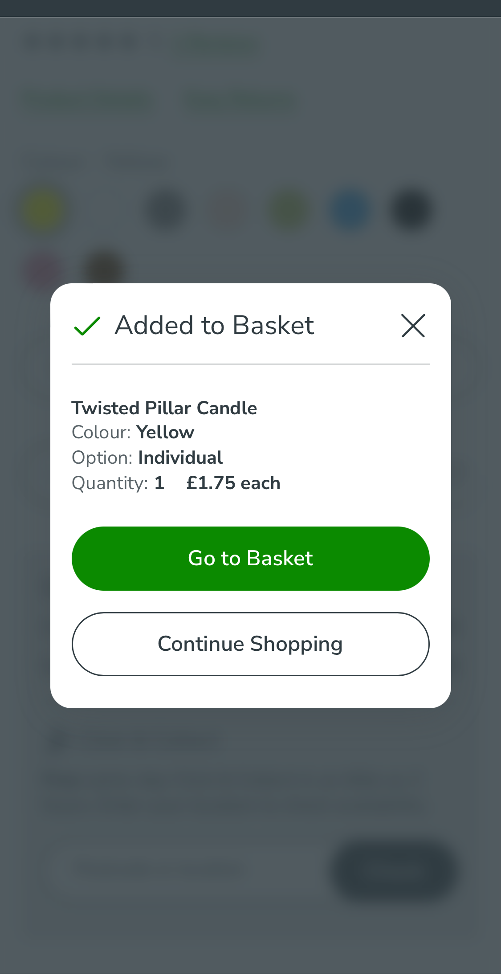501x980 pixels.
Task: Select Continue Shopping
Action: pos(251,644)
